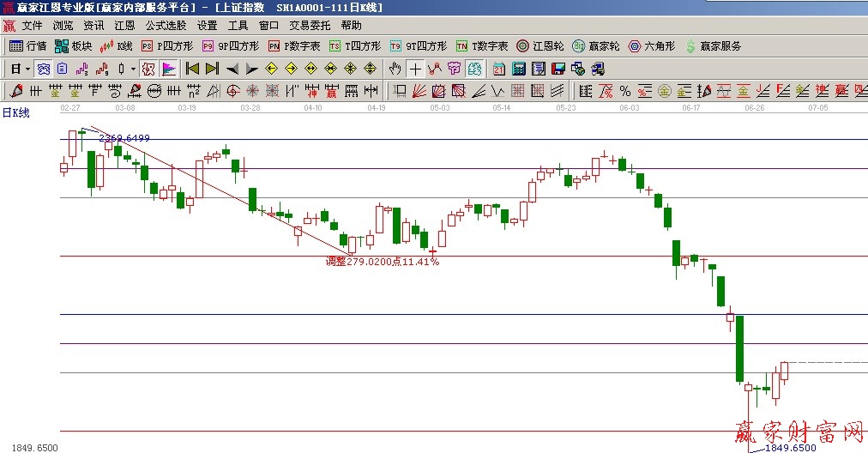Toggle the crosshair cursor button
Image resolution: width=868 pixels, height=453 pixels.
[415, 69]
